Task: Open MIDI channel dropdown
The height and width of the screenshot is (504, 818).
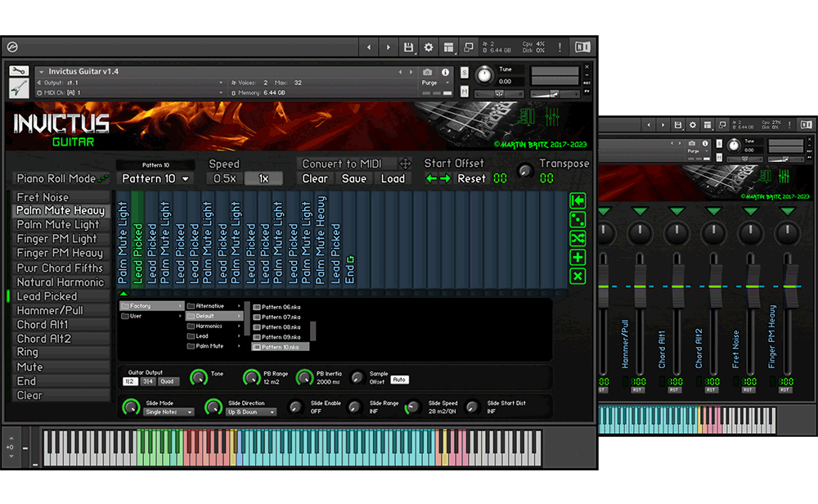Action: tap(130, 92)
